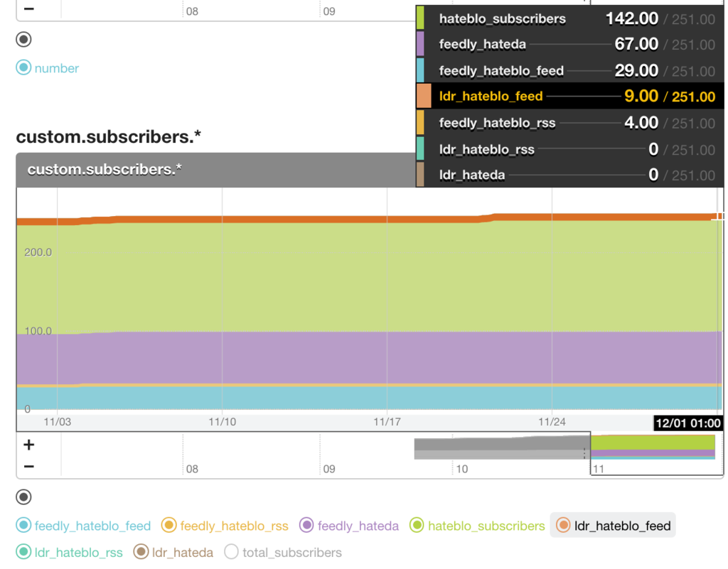The height and width of the screenshot is (569, 728).
Task: Zoom in the subscribers graph timeline
Action: pyautogui.click(x=28, y=445)
